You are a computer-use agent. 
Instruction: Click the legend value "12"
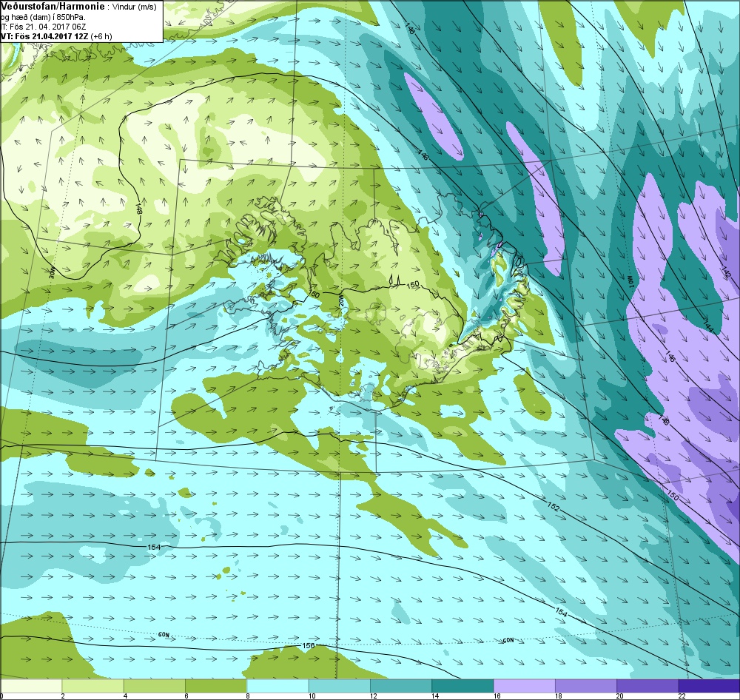pyautogui.click(x=373, y=696)
